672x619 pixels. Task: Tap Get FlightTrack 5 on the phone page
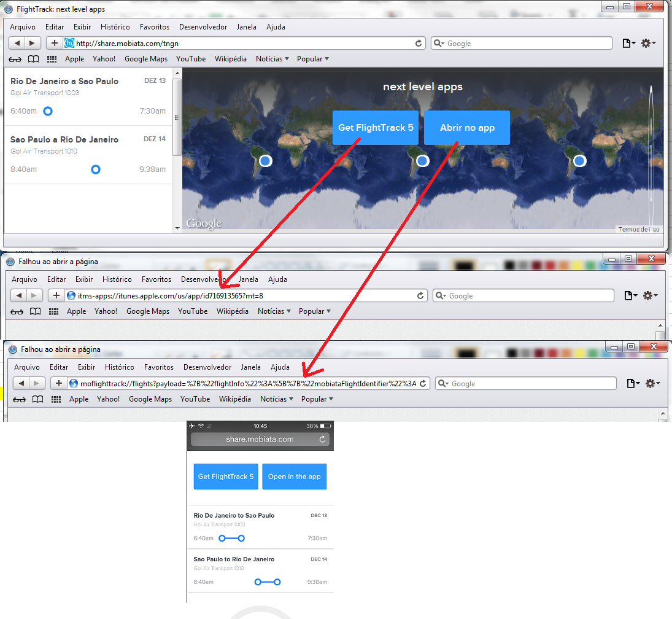226,477
